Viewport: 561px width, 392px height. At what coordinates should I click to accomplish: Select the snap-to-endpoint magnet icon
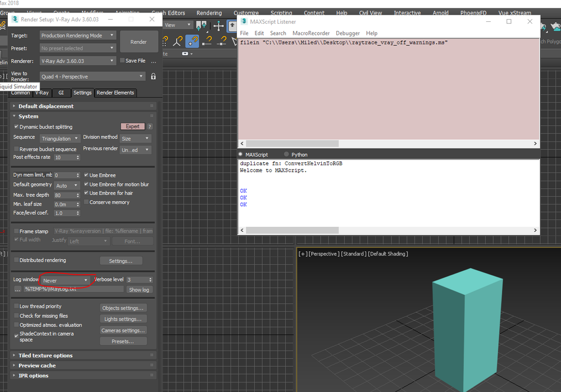tap(207, 41)
